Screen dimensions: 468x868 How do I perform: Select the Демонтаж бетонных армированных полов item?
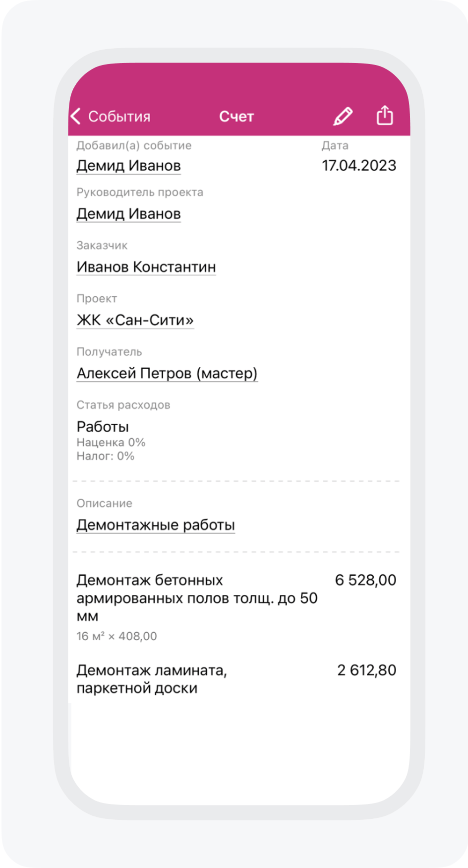pyautogui.click(x=197, y=598)
